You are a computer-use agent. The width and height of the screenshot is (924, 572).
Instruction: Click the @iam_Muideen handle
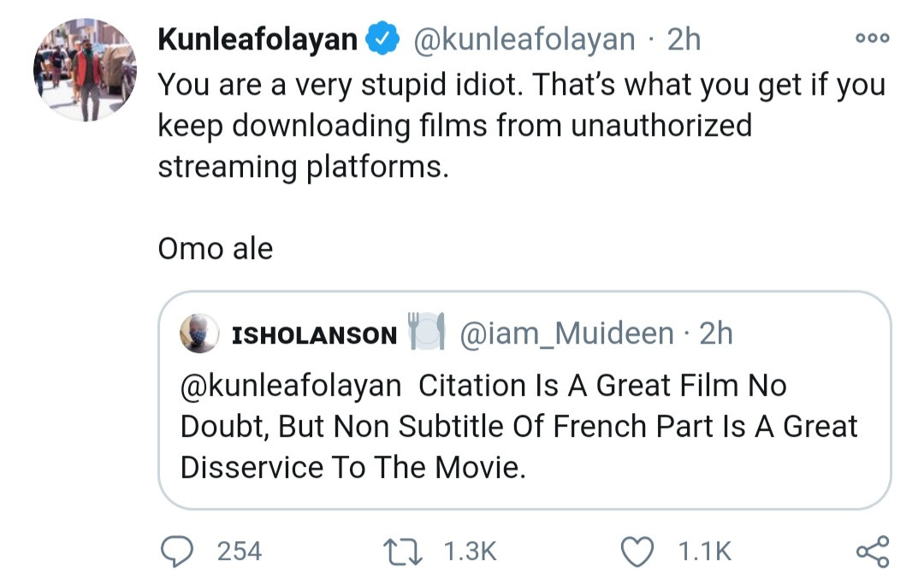566,334
